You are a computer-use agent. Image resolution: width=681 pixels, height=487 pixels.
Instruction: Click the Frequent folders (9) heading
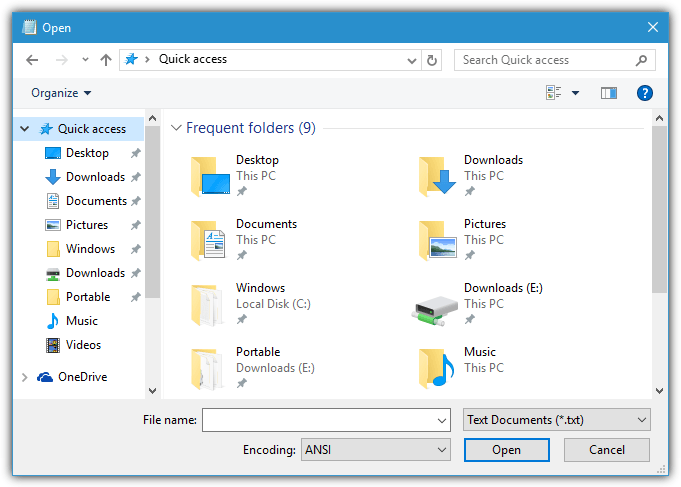(x=251, y=128)
